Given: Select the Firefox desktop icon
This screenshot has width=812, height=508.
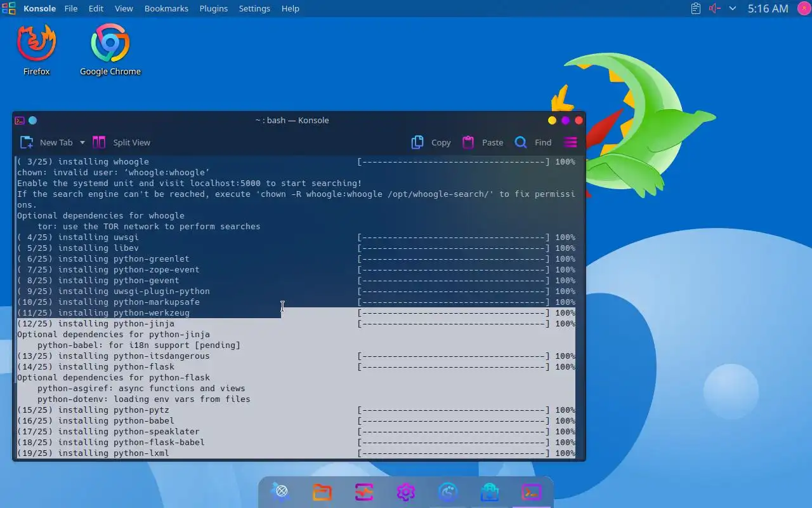Looking at the screenshot, I should (37, 50).
